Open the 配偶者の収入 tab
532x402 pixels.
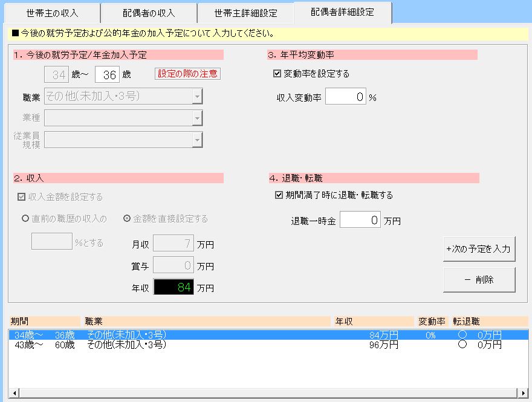(x=149, y=13)
